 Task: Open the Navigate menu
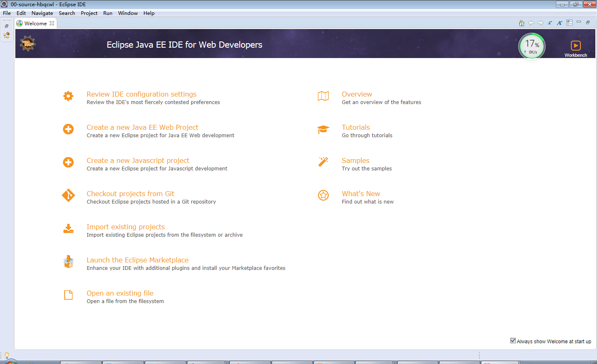pyautogui.click(x=42, y=13)
